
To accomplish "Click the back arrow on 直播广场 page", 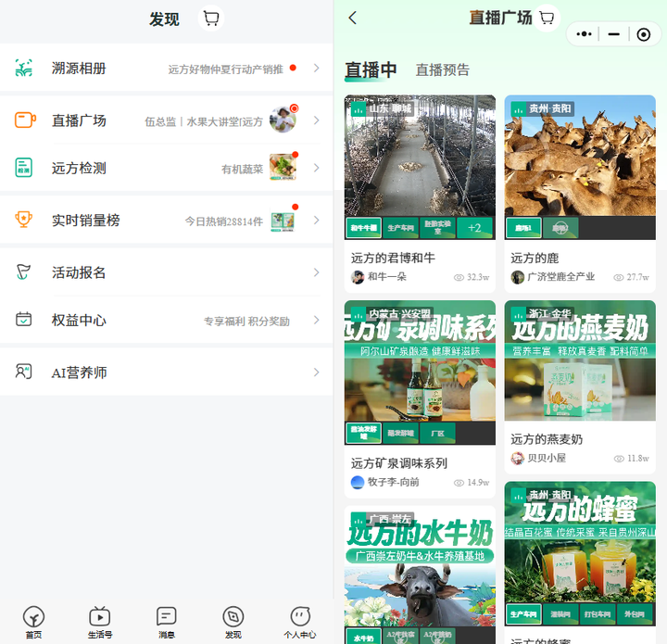I will click(x=353, y=18).
